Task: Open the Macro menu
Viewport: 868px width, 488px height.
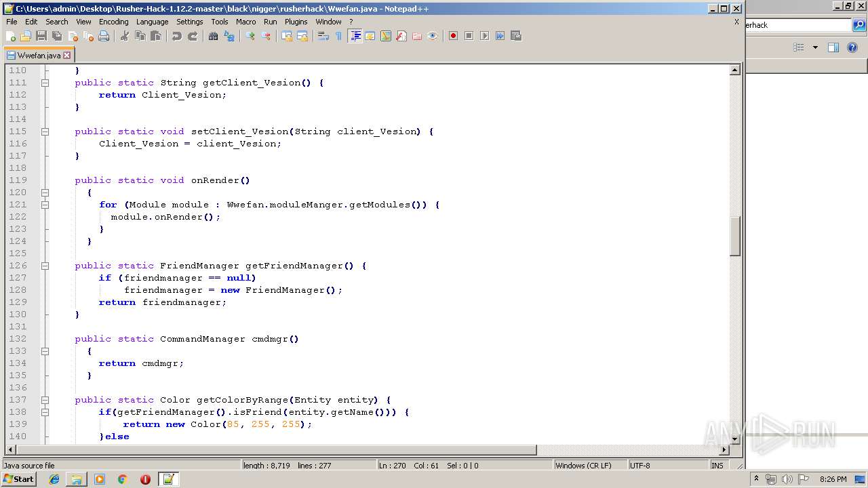Action: tap(246, 22)
